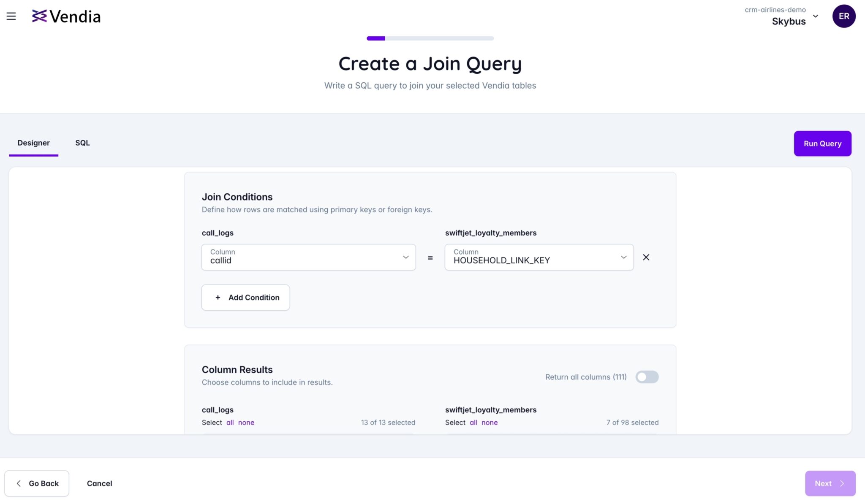Enable the Return all columns toggle
The width and height of the screenshot is (865, 504).
click(x=647, y=377)
